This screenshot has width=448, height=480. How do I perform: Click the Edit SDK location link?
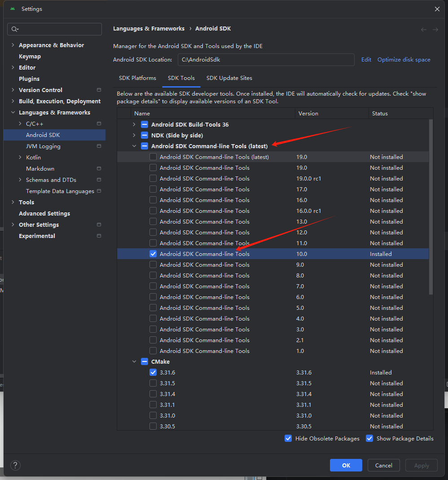coord(366,60)
